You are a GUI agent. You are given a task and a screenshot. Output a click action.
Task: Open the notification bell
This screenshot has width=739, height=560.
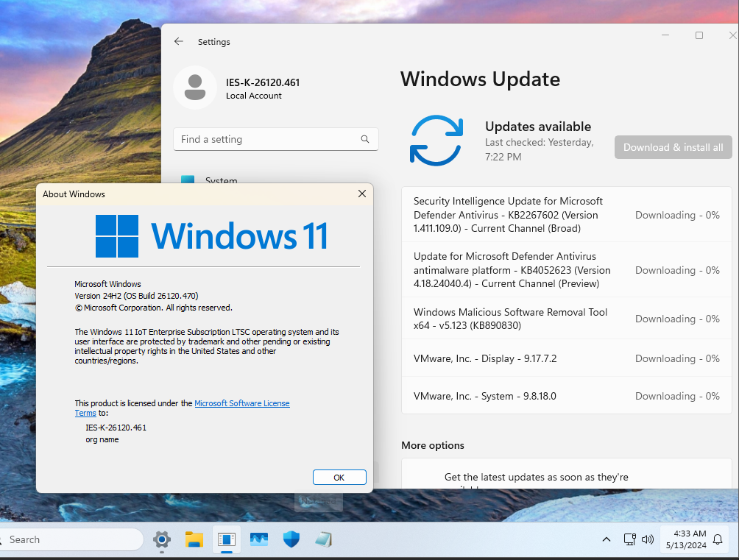tap(718, 539)
